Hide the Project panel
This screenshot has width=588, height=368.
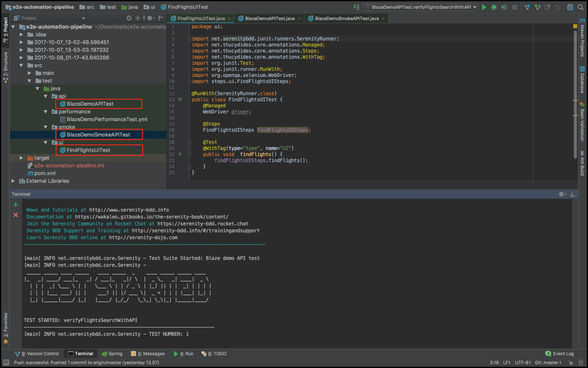(x=161, y=18)
